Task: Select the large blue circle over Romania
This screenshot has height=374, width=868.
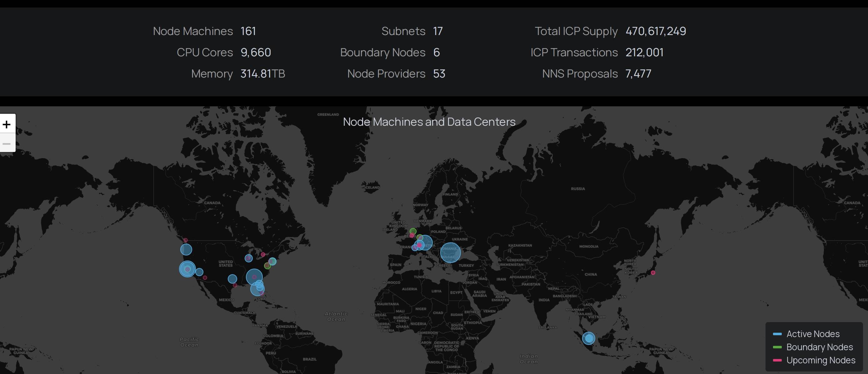Action: click(x=450, y=252)
